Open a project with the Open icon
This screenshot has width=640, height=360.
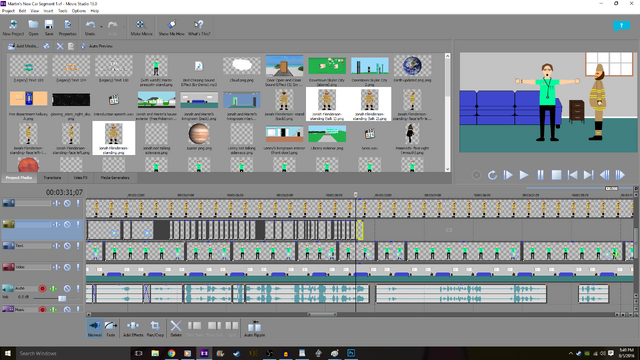point(33,28)
